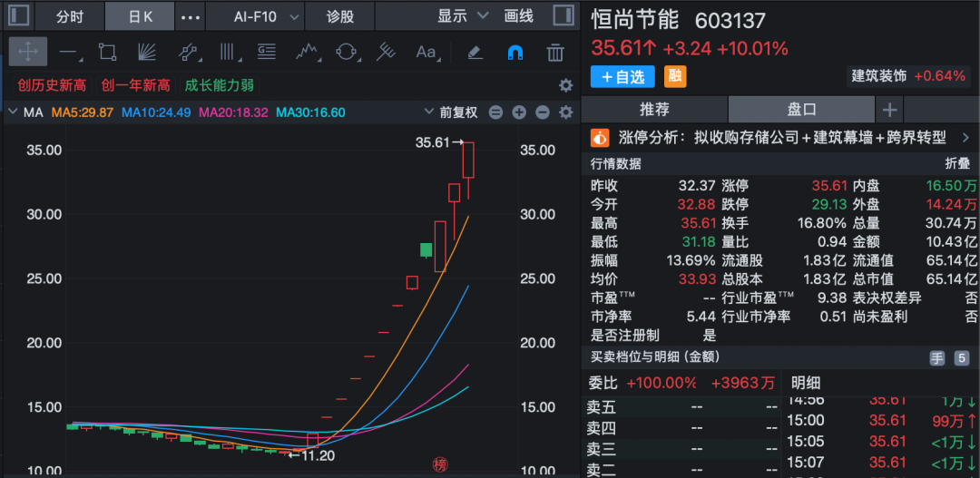
Task: Click the 成长能力弱 tag
Action: (220, 85)
